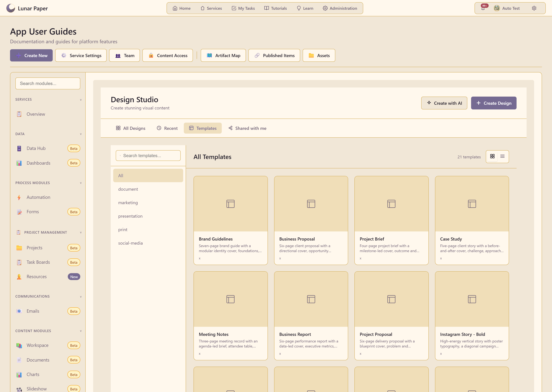This screenshot has height=392, width=552.
Task: Focus the Search templates field
Action: [x=148, y=156]
